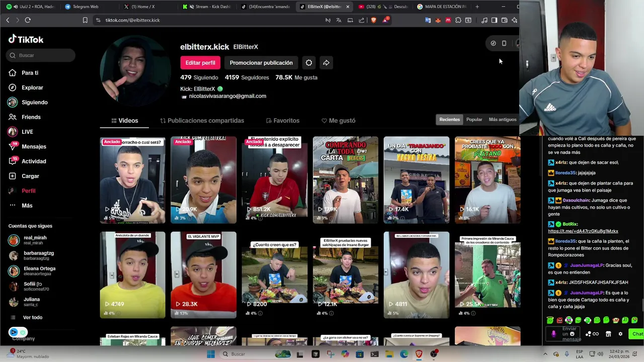644x362 pixels.
Task: Open Mensajes inbox in the sidebar
Action: (34, 146)
